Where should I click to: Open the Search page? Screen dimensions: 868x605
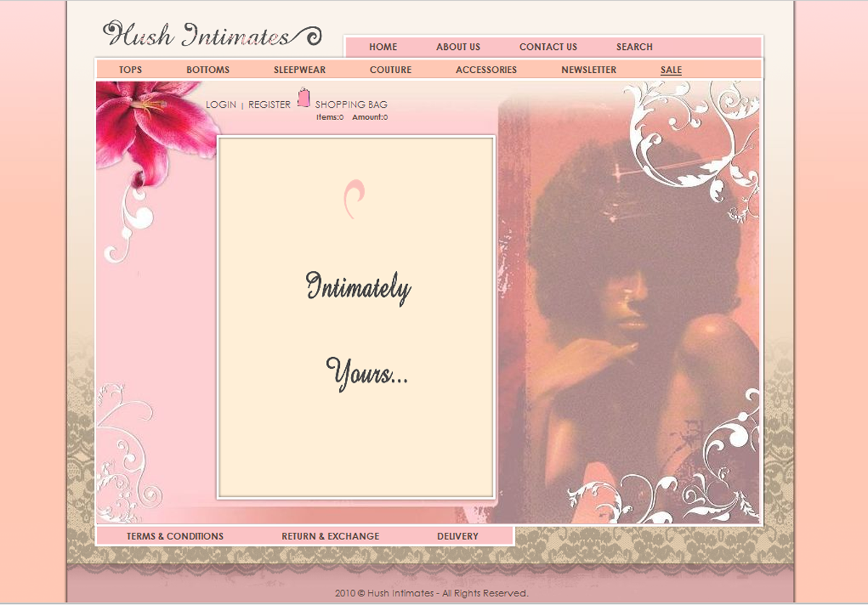coord(634,47)
